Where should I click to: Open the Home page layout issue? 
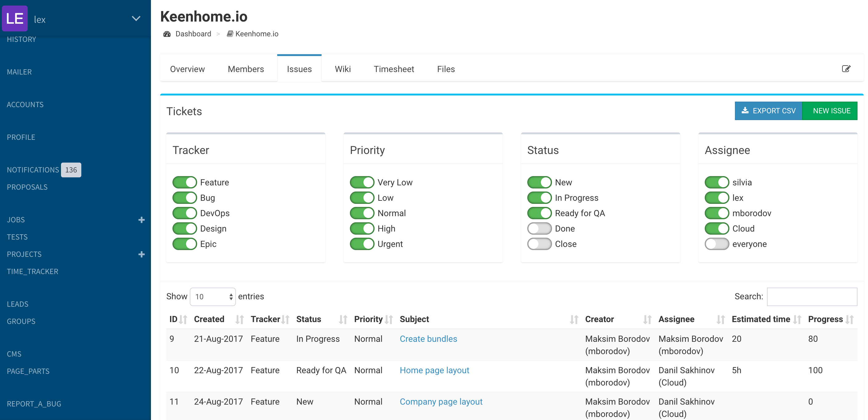(434, 370)
